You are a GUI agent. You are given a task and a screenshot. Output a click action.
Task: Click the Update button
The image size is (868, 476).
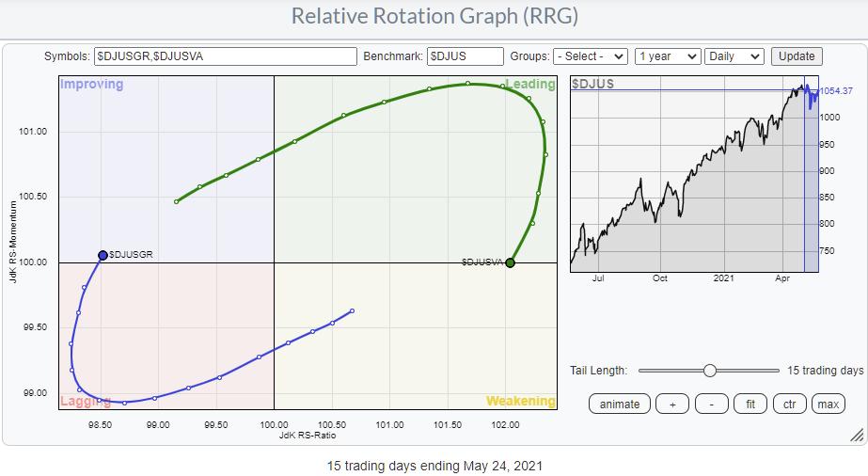click(797, 56)
